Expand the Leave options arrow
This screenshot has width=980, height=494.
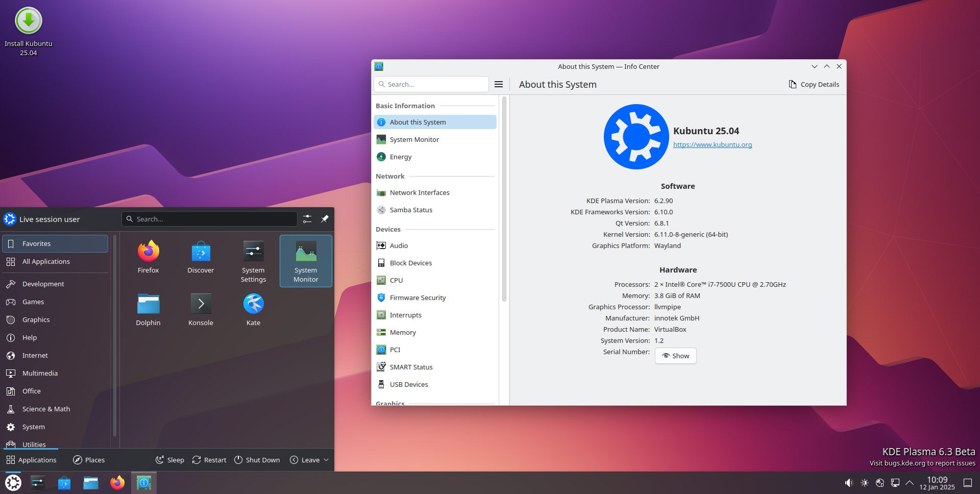click(327, 460)
